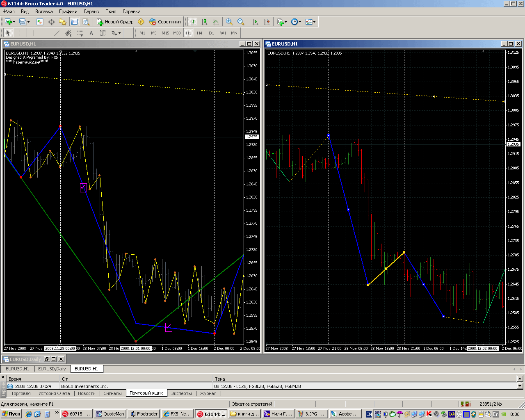Click the yellow diamond MetaEditor icon
This screenshot has width=525, height=420.
(141, 22)
